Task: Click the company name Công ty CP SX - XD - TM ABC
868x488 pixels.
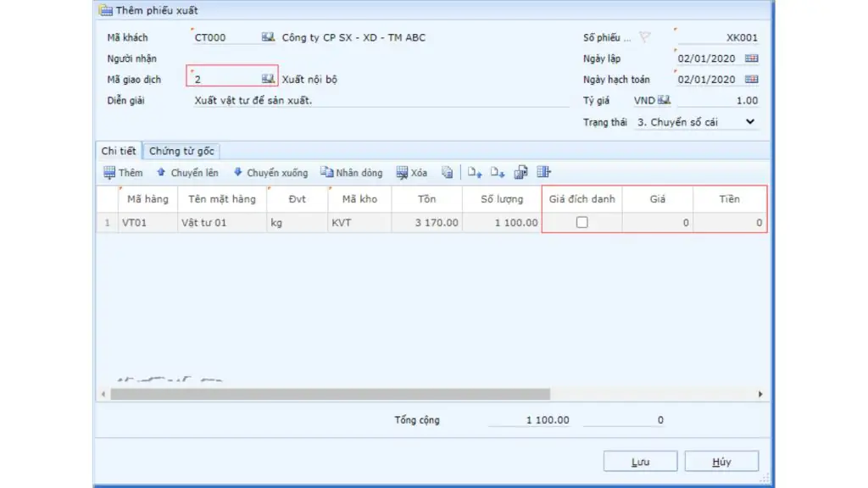Action: pyautogui.click(x=353, y=37)
